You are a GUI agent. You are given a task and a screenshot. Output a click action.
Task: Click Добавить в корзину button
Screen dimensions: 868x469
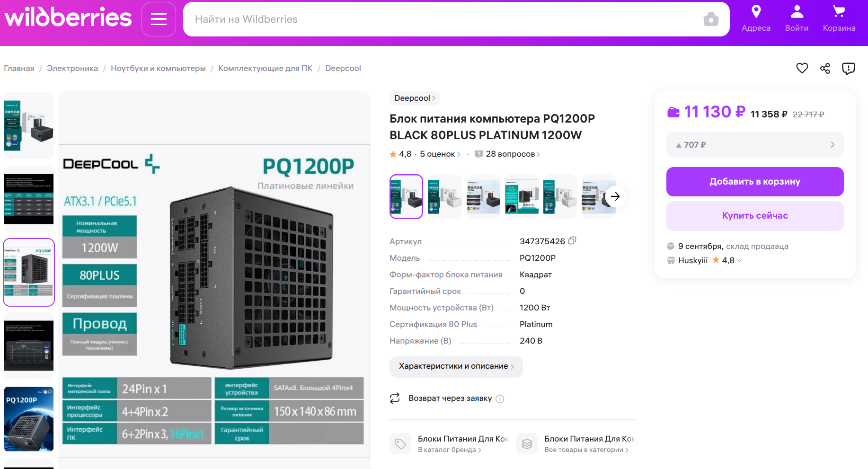[x=754, y=182]
